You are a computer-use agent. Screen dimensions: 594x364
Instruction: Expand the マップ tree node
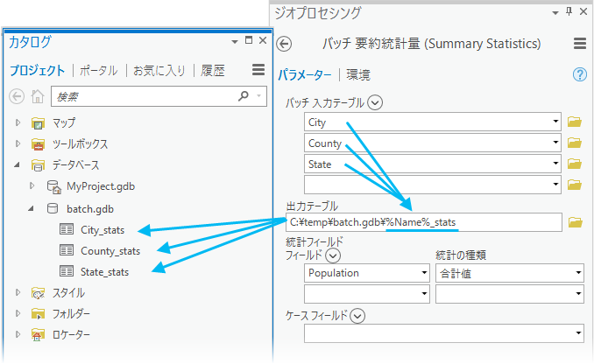18,122
